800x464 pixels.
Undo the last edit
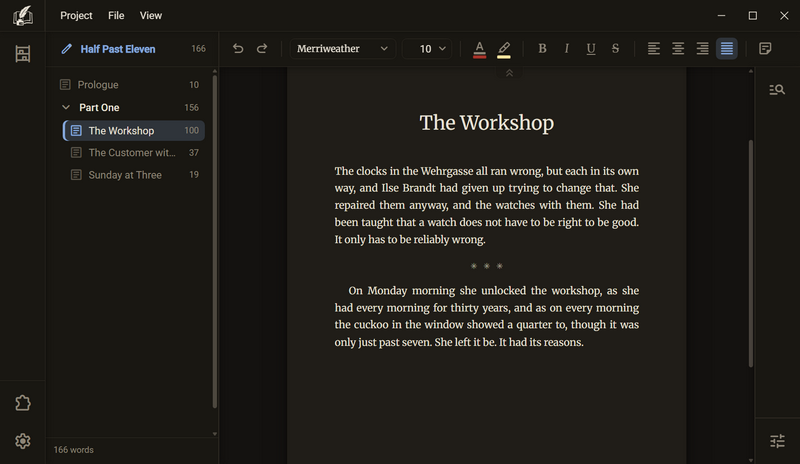point(238,48)
